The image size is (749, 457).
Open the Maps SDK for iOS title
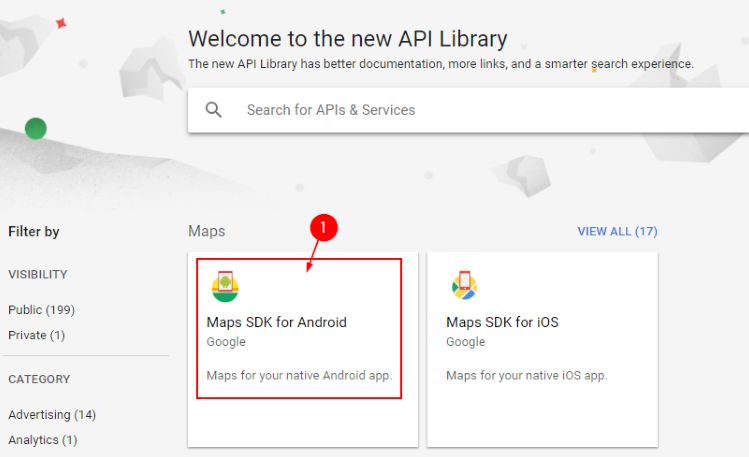502,322
